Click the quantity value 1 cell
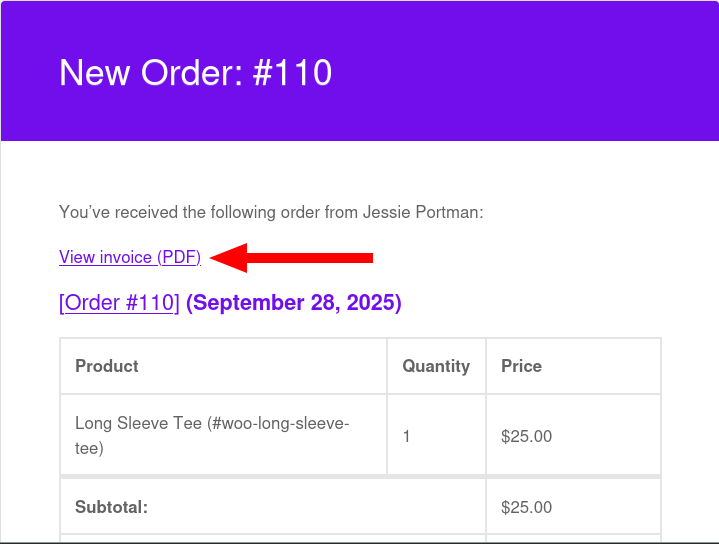 click(407, 436)
